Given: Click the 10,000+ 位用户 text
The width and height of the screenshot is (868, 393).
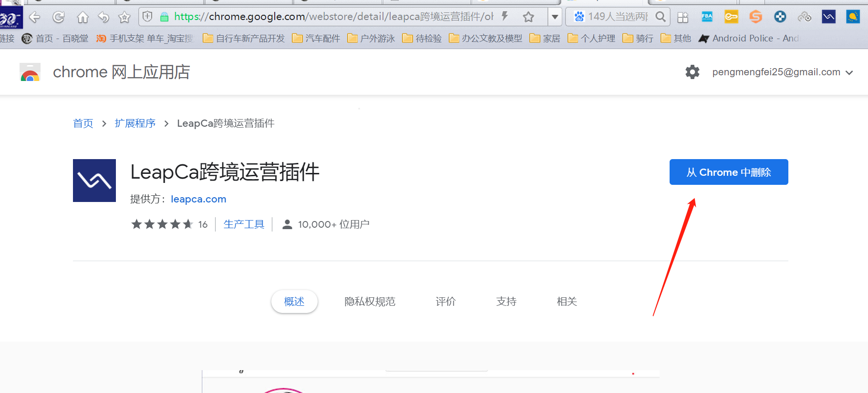Looking at the screenshot, I should pyautogui.click(x=334, y=224).
